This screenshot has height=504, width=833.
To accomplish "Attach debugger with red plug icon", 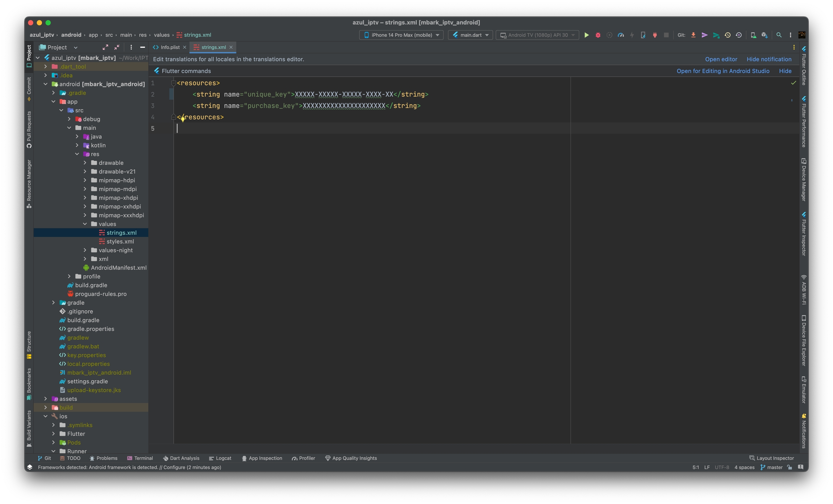I will pyautogui.click(x=655, y=35).
